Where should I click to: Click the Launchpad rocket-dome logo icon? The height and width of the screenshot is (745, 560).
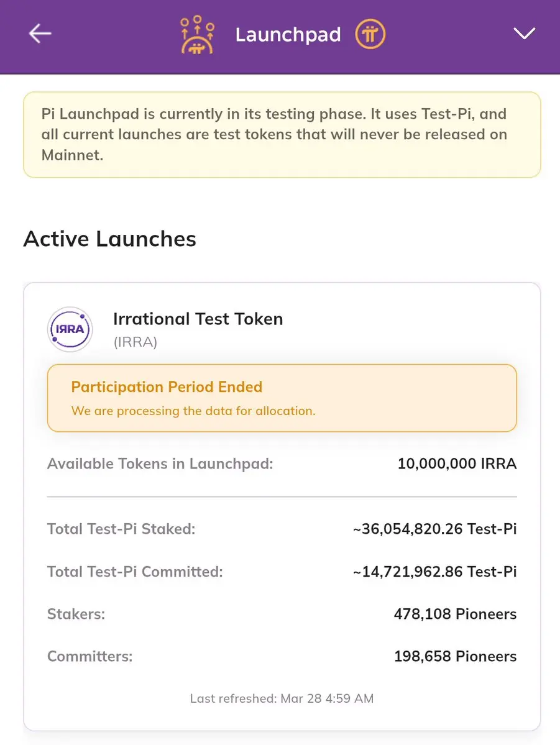click(x=197, y=35)
